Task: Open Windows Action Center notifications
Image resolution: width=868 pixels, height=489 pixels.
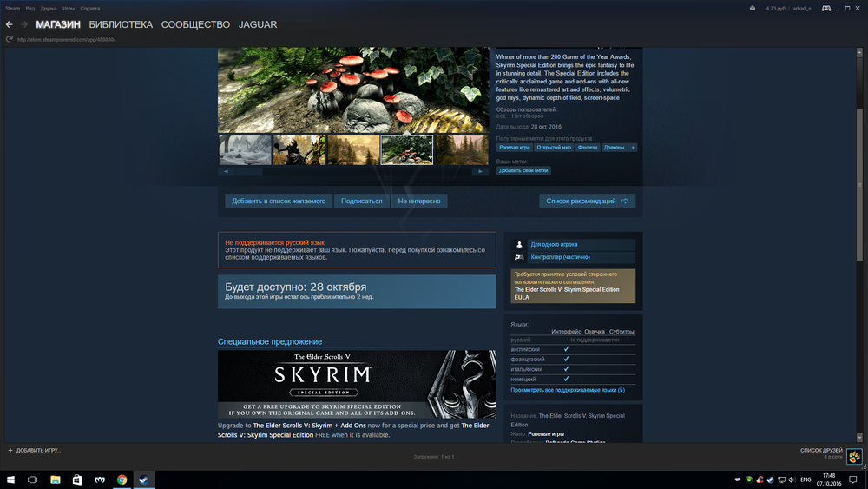Action: tap(853, 479)
